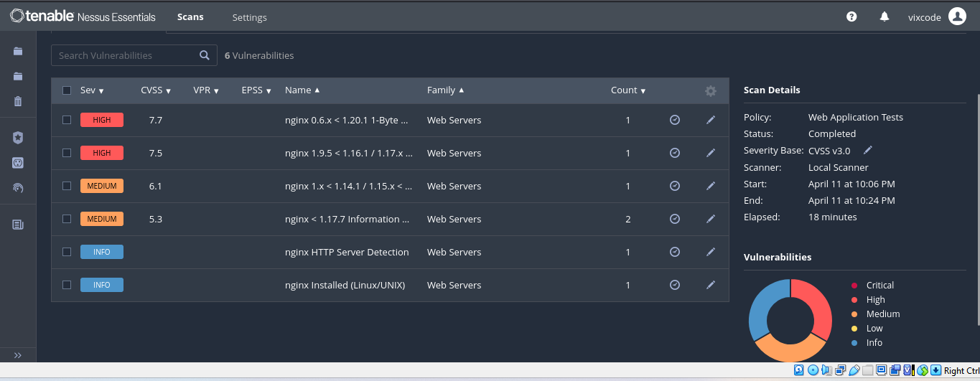
Task: Sort by the Count column header
Action: tap(628, 90)
